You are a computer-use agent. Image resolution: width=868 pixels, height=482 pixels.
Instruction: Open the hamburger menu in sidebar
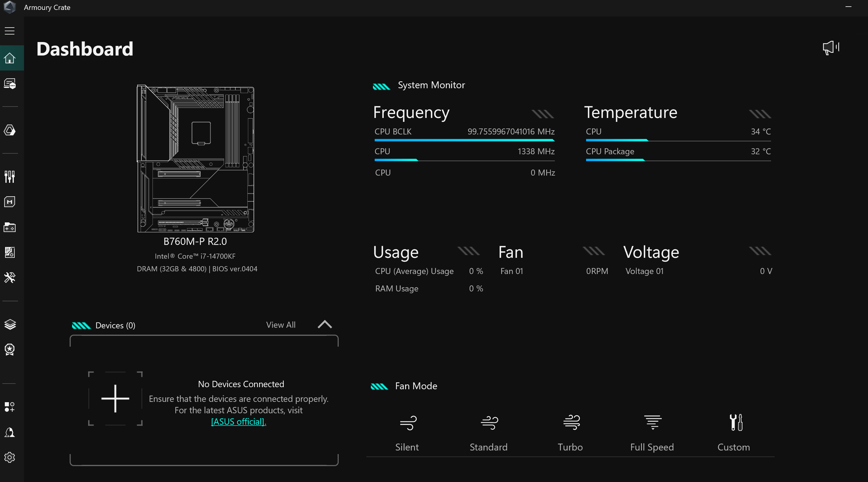point(9,31)
